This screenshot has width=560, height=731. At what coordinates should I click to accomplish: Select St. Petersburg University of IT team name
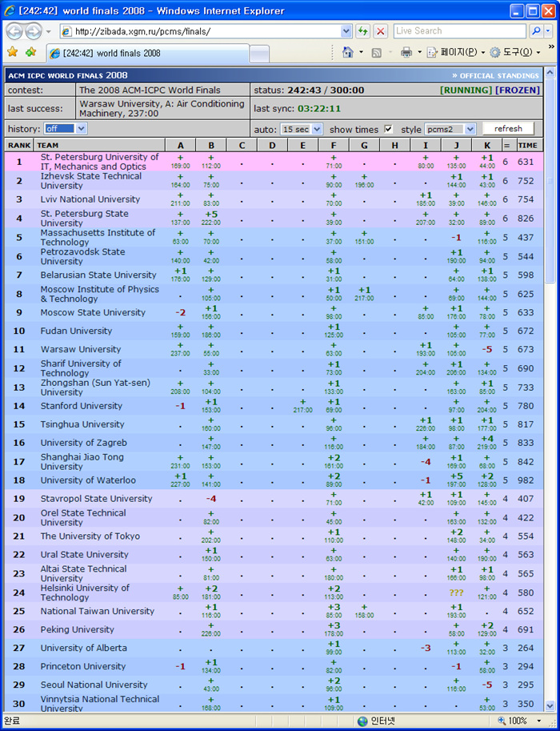pyautogui.click(x=99, y=162)
